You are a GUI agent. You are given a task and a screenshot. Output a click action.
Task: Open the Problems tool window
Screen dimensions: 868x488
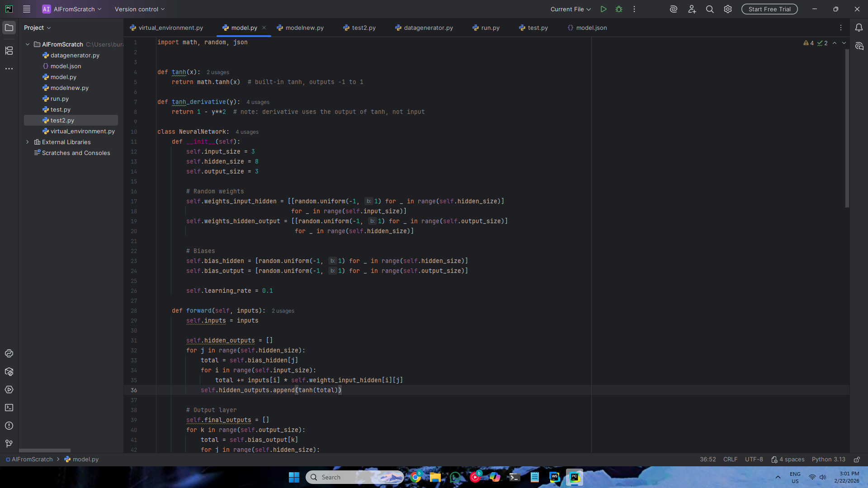coord(9,426)
